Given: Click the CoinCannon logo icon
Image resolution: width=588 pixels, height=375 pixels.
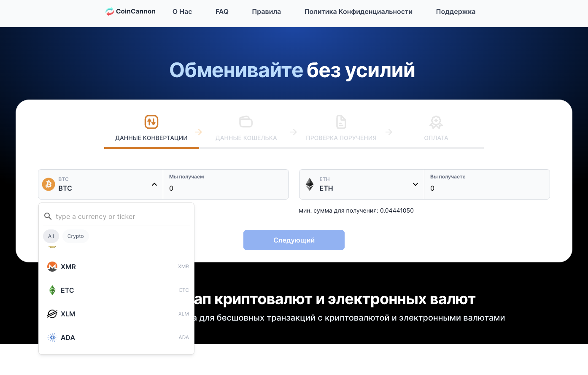Looking at the screenshot, I should point(110,12).
